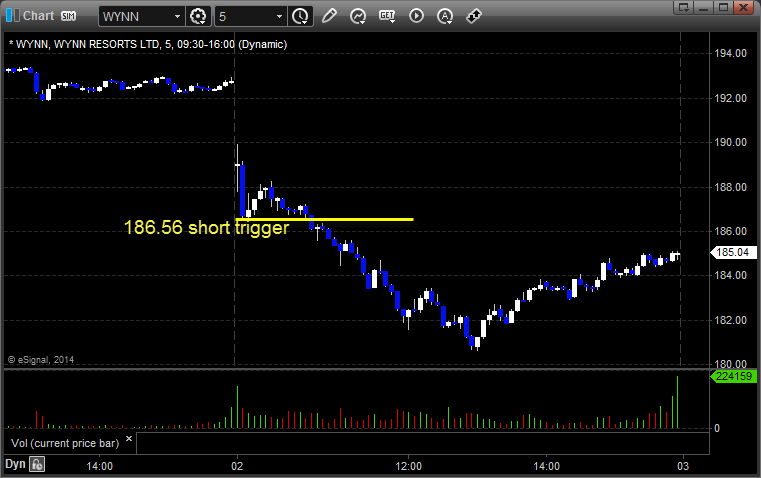761x478 pixels.
Task: Click the yellow 186.56 short trigger line
Action: click(x=324, y=219)
